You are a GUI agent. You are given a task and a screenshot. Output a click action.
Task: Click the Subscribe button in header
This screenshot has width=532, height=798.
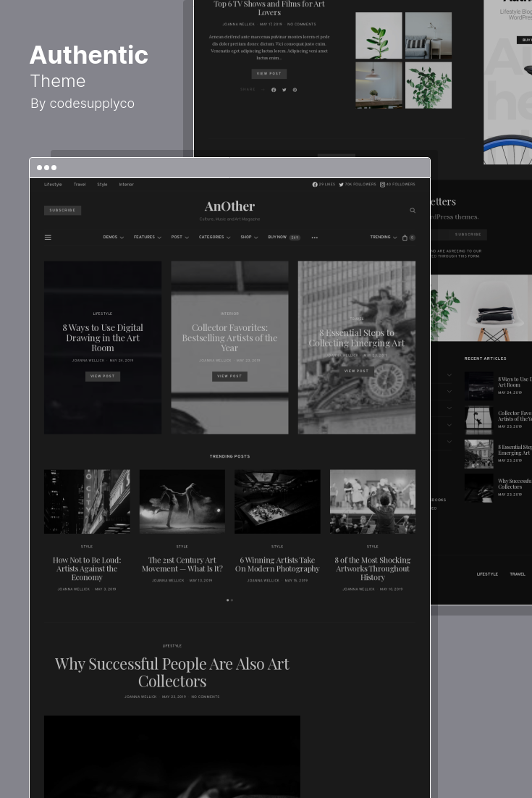(x=62, y=210)
